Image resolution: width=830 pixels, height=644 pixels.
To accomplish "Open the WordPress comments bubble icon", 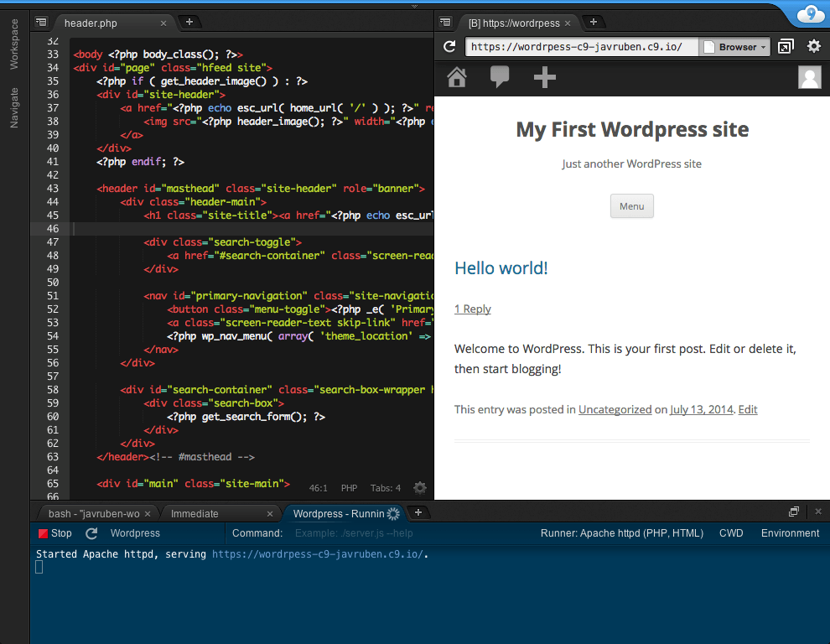I will tap(500, 77).
